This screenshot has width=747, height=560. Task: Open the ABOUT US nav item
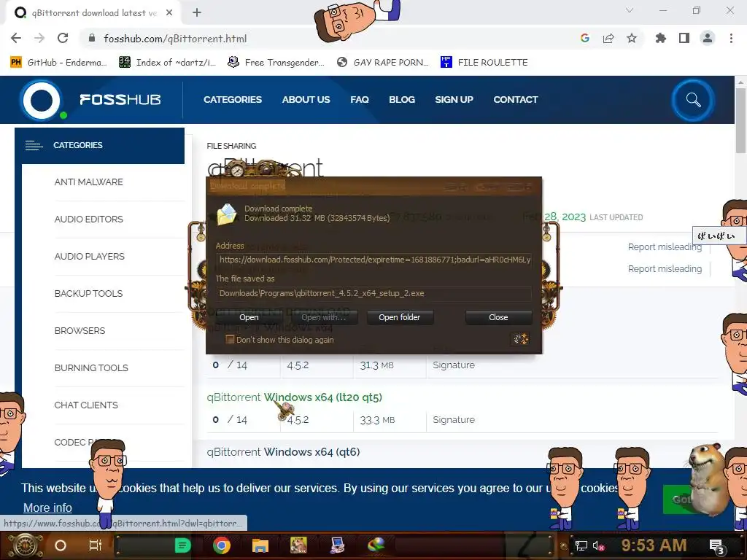click(x=306, y=99)
